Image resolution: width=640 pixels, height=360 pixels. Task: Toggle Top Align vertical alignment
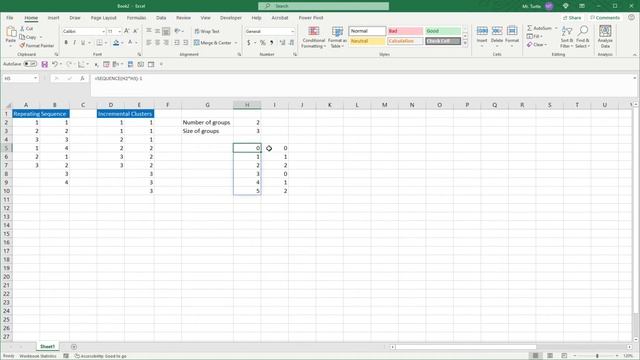[x=149, y=31]
